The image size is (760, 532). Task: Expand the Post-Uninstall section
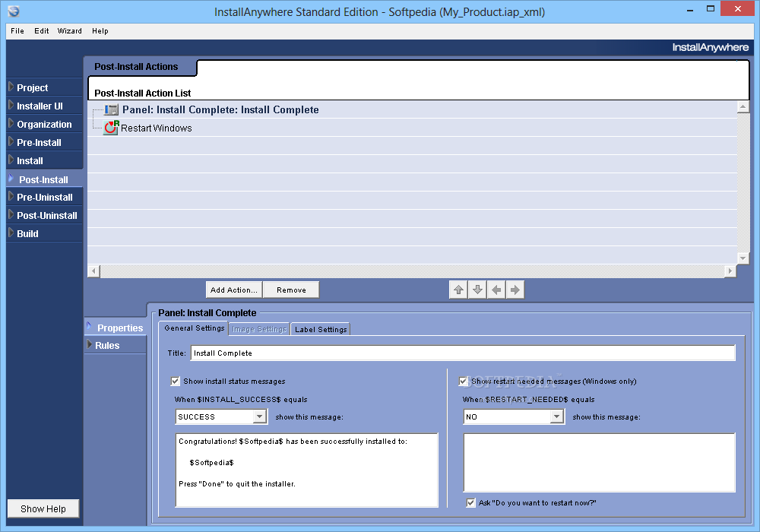click(x=44, y=216)
